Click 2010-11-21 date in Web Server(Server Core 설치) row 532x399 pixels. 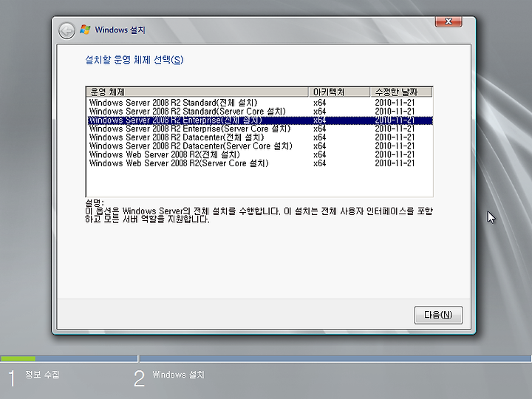tap(395, 163)
